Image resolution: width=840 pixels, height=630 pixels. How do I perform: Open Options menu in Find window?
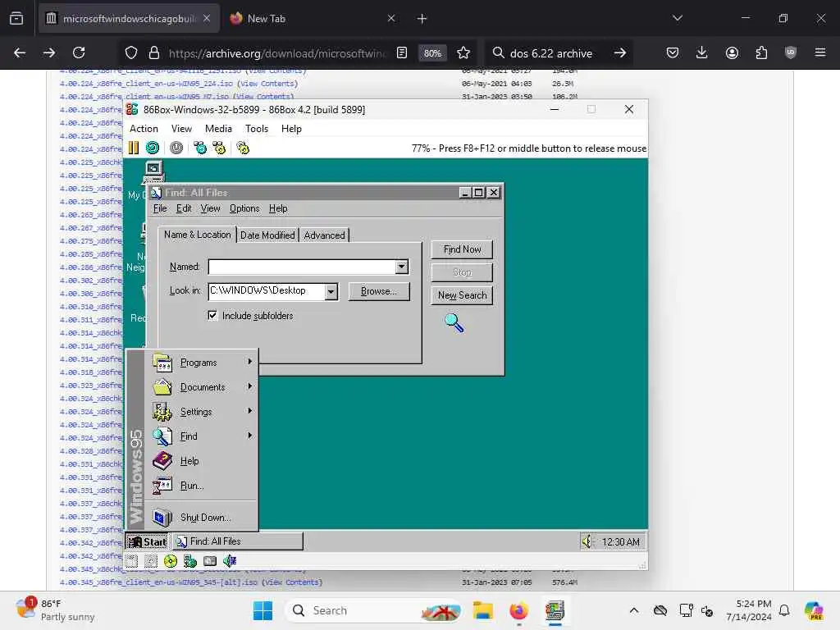coord(244,208)
